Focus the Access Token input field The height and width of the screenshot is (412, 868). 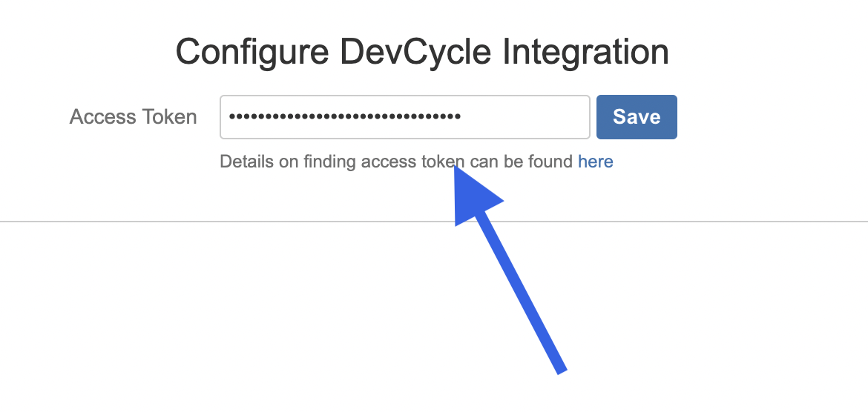pos(404,117)
